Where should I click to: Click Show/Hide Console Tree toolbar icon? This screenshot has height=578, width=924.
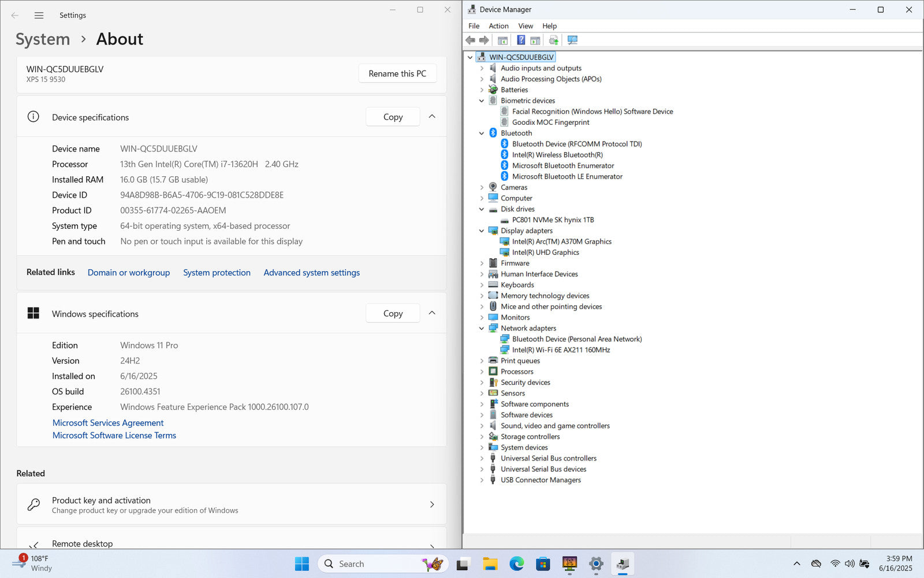pyautogui.click(x=502, y=40)
